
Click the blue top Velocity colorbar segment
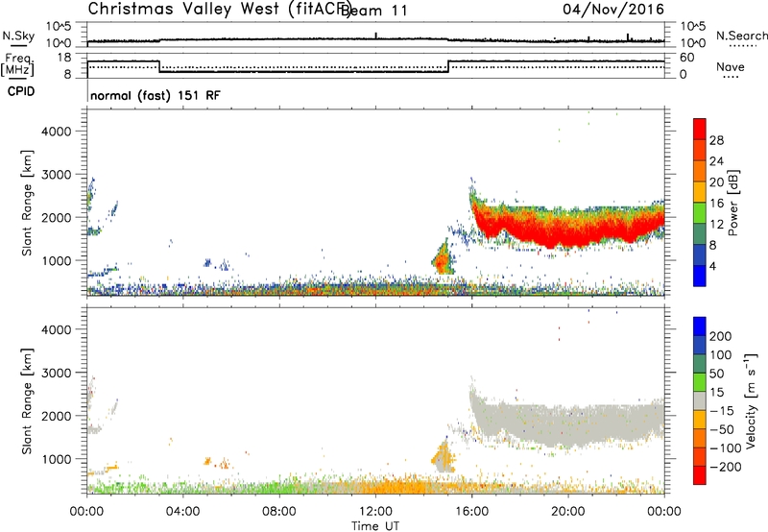pyautogui.click(x=700, y=326)
